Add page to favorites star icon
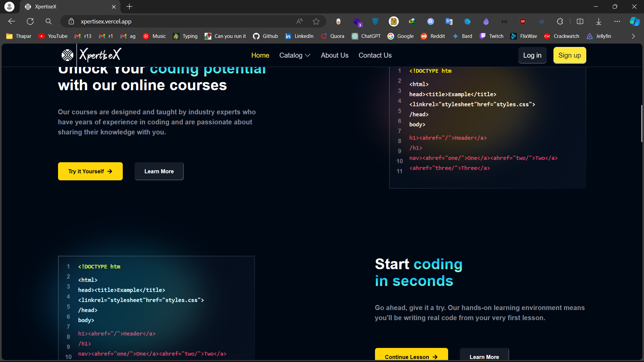This screenshot has width=644, height=362. click(316, 21)
